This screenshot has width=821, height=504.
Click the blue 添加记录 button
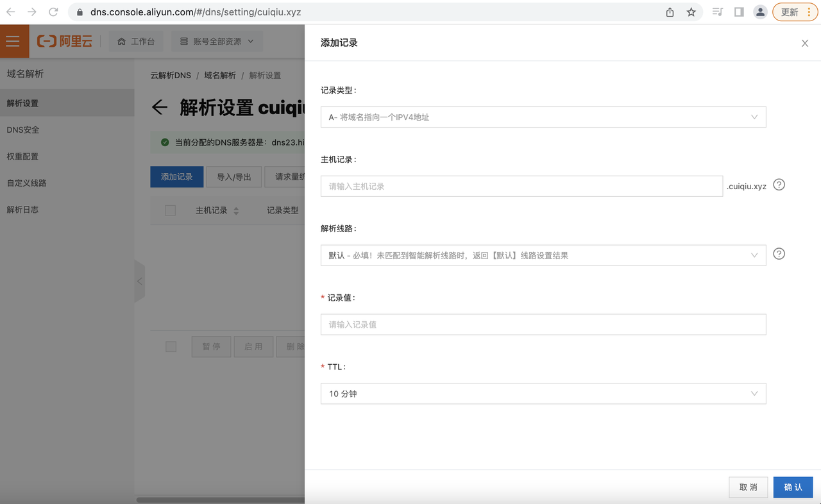[177, 177]
